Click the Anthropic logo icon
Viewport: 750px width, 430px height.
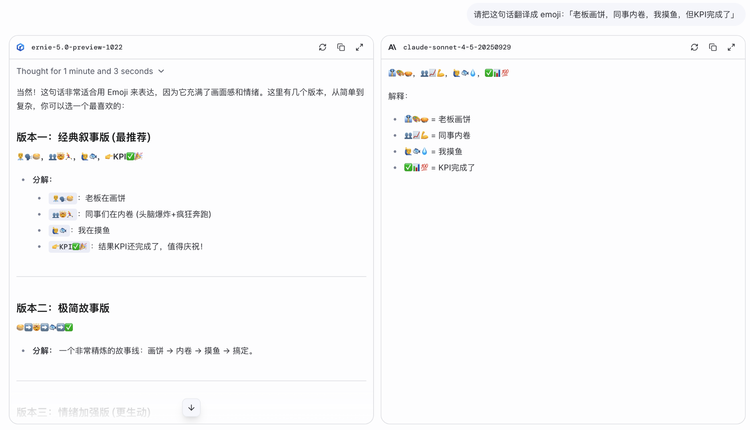point(392,47)
